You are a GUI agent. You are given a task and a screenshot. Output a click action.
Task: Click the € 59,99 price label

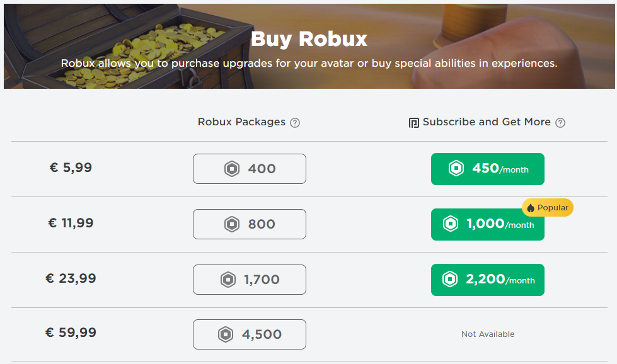71,333
